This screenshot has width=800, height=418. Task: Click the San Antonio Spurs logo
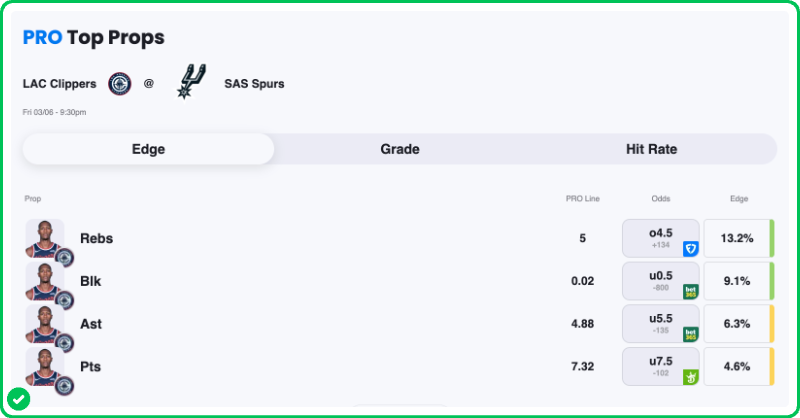[190, 82]
